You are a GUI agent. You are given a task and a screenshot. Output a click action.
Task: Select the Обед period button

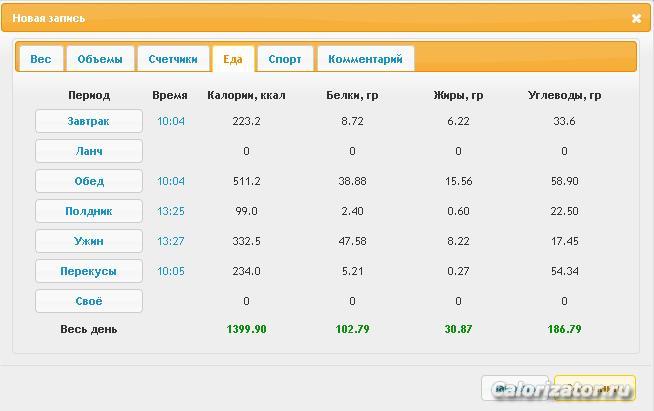click(x=89, y=181)
